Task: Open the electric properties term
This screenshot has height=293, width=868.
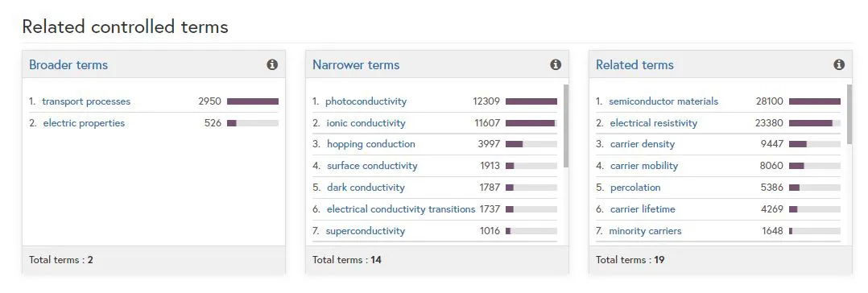Action: (84, 123)
